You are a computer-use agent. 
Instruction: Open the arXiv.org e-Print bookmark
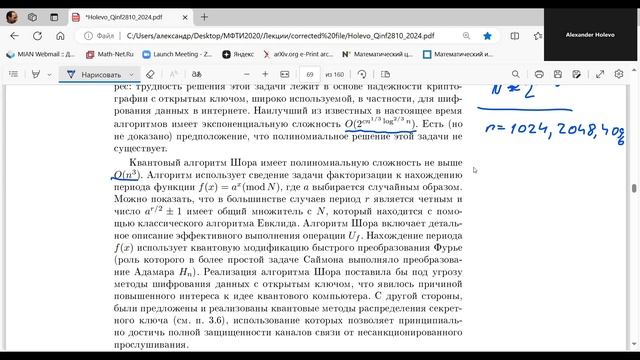(x=298, y=54)
